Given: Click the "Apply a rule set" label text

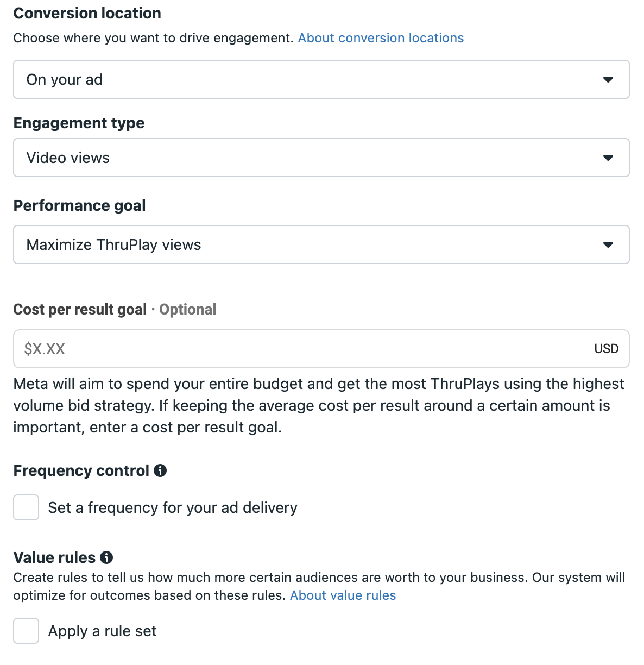Looking at the screenshot, I should click(x=102, y=631).
